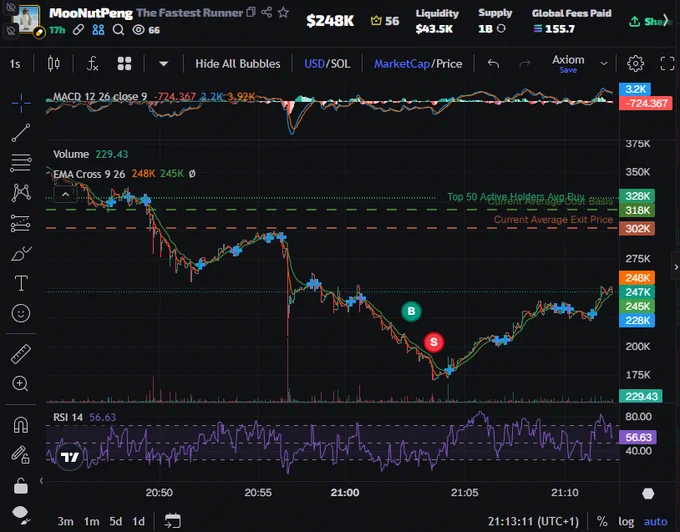Screen dimensions: 680x532
Task: Open the forecasting and measurement tools
Action: click(21, 223)
